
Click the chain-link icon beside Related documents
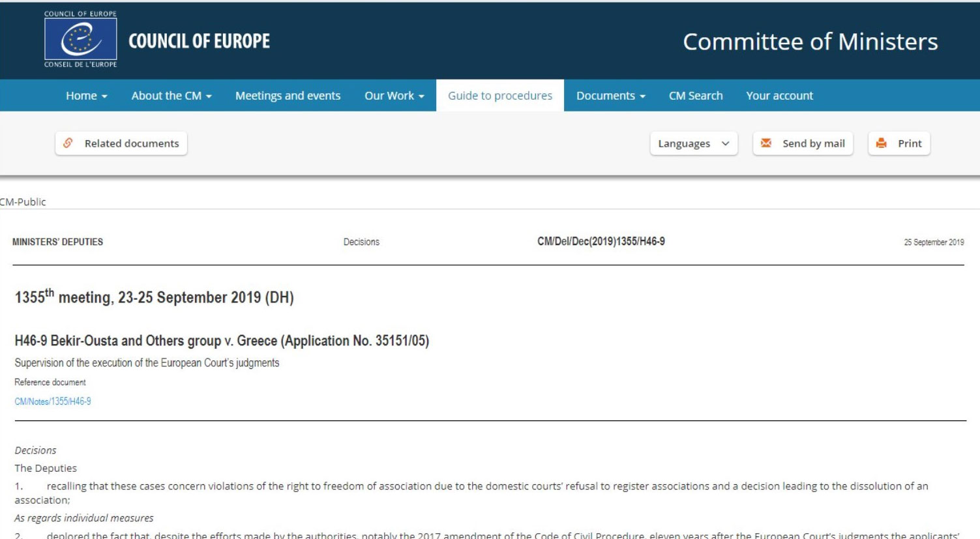tap(68, 143)
